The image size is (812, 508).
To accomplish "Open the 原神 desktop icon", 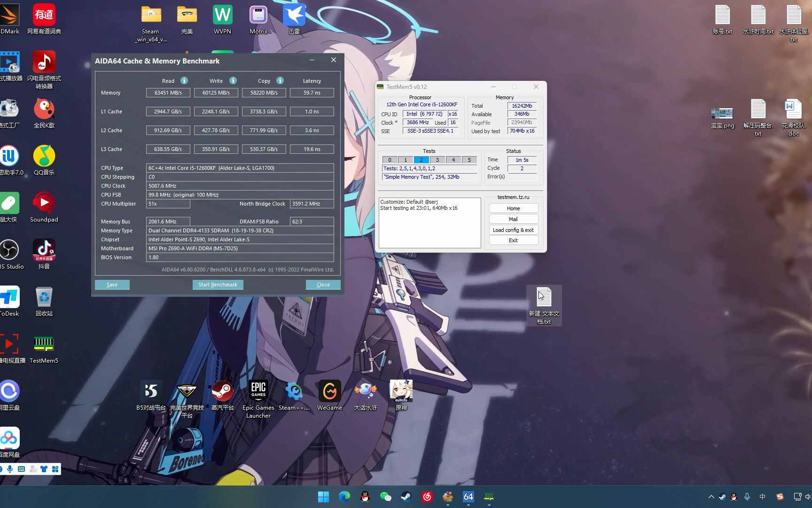I will point(401,395).
